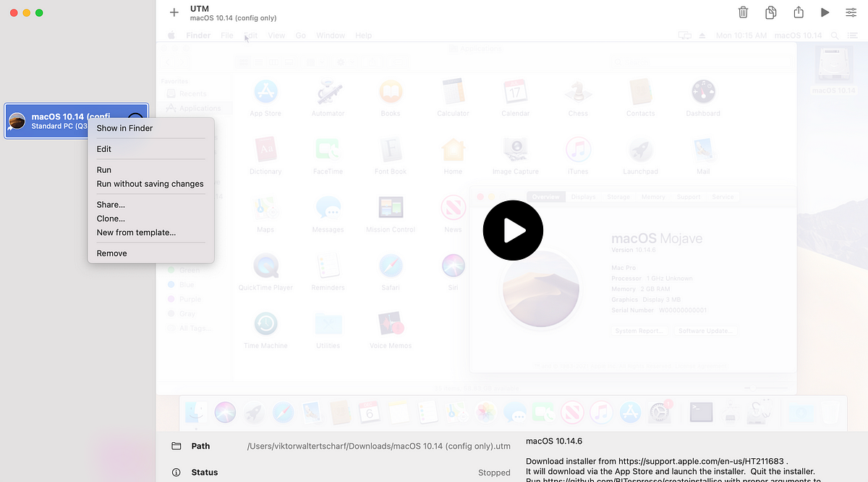Image resolution: width=868 pixels, height=482 pixels.
Task: Start VM with the large black play button
Action: coord(513,230)
